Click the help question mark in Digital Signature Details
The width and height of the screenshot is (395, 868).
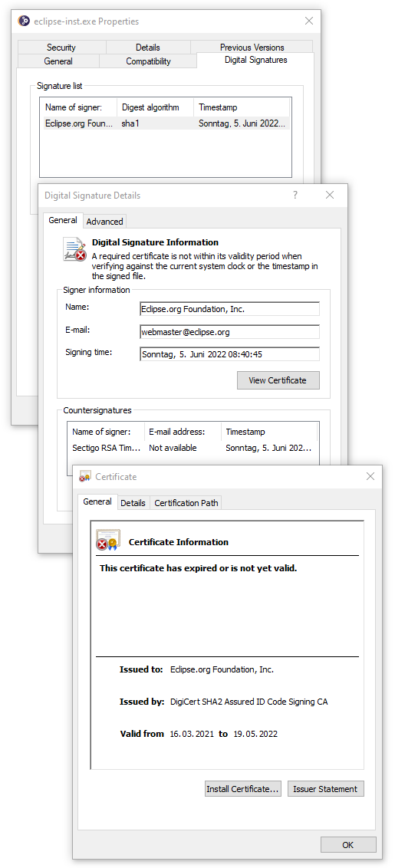[295, 195]
